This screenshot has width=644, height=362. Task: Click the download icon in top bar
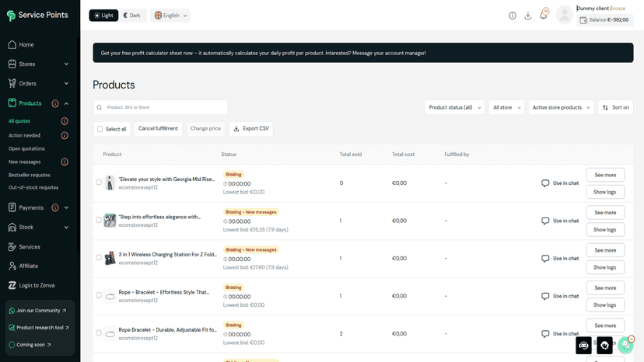coord(528,16)
